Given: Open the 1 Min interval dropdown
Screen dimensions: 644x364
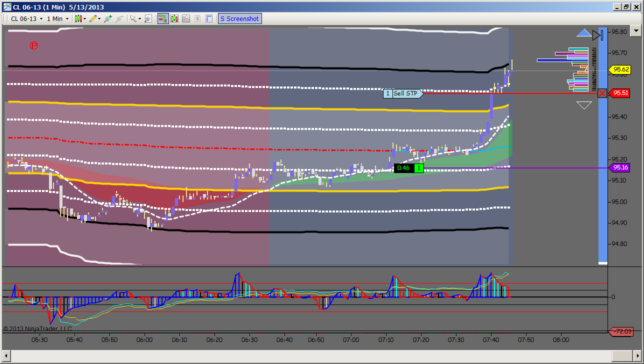Looking at the screenshot, I should coord(57,18).
